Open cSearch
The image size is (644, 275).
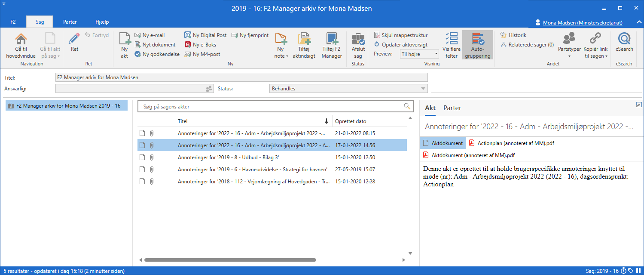(x=624, y=42)
